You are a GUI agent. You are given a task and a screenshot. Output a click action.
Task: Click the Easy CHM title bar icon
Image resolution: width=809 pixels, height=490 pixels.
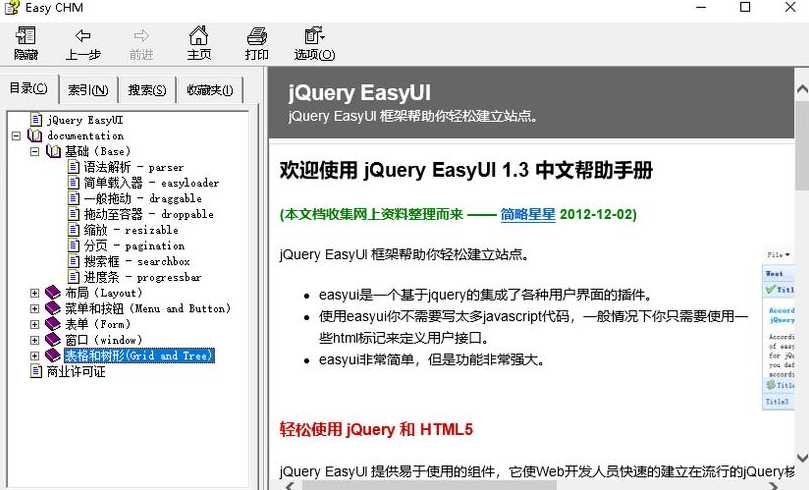point(12,7)
